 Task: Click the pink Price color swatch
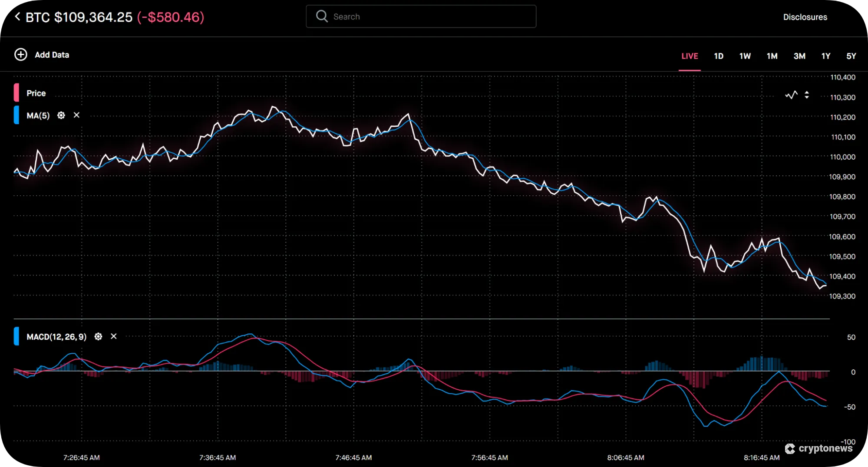[x=16, y=92]
